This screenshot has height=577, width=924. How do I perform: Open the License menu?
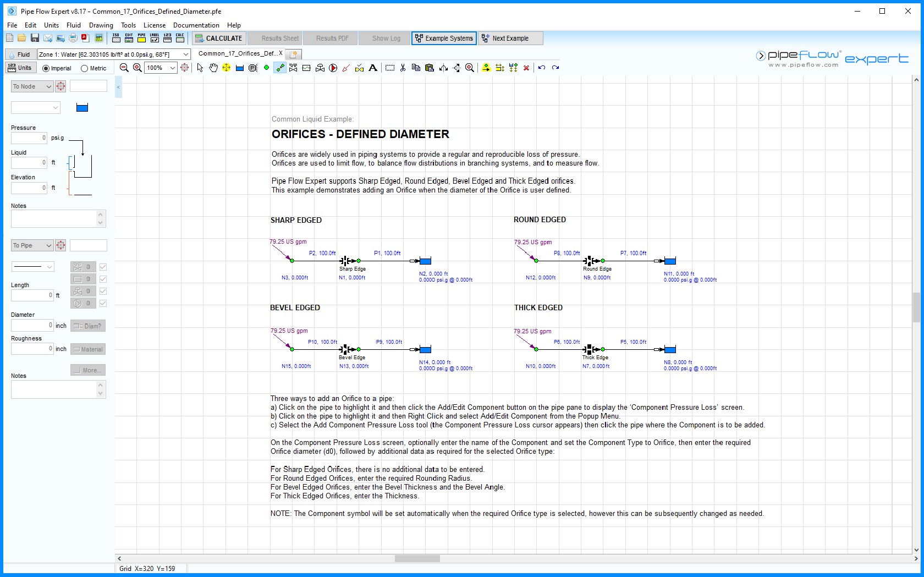(x=155, y=25)
